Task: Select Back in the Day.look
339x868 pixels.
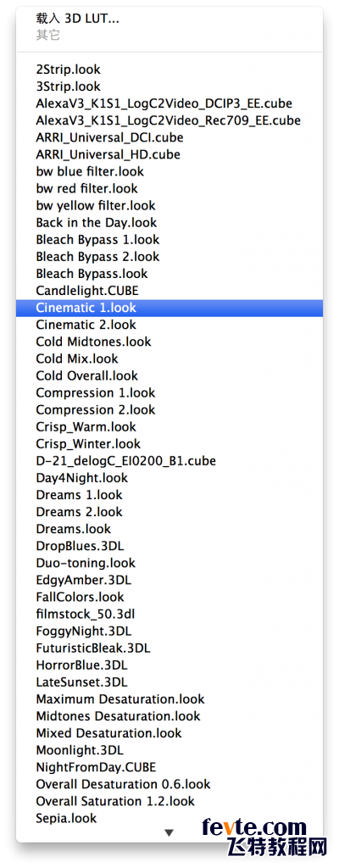Action: pos(169,223)
